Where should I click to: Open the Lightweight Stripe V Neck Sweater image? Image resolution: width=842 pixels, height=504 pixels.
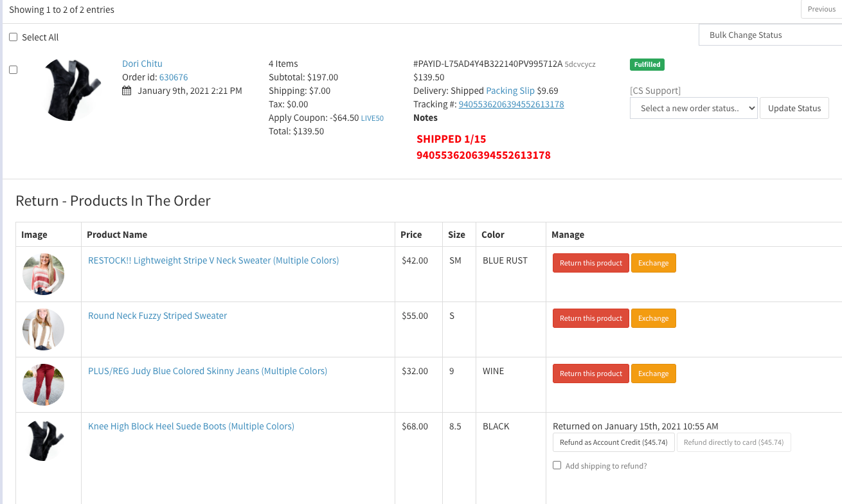(x=43, y=274)
